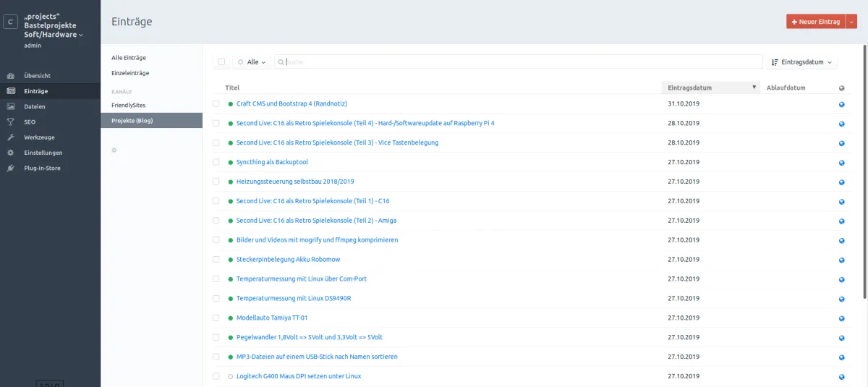Open globe link for Pegelwandler 1,8Volt row

[842, 337]
